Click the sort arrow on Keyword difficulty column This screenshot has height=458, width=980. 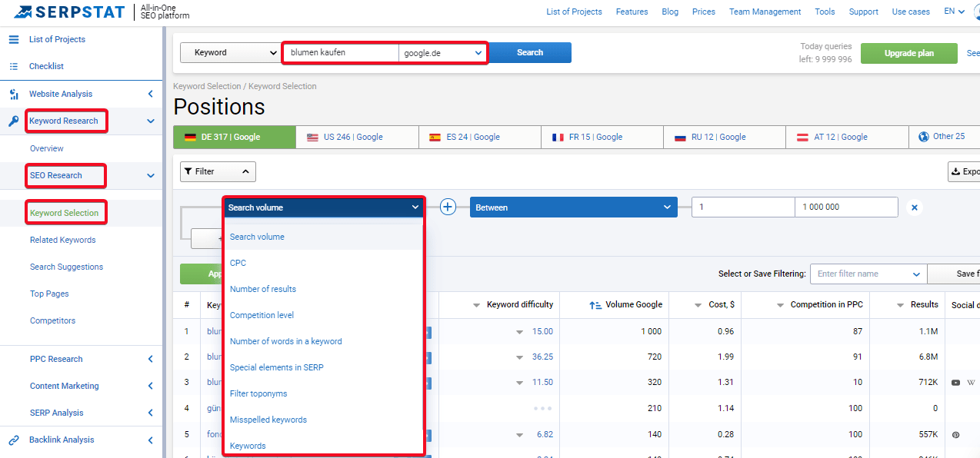(477, 305)
